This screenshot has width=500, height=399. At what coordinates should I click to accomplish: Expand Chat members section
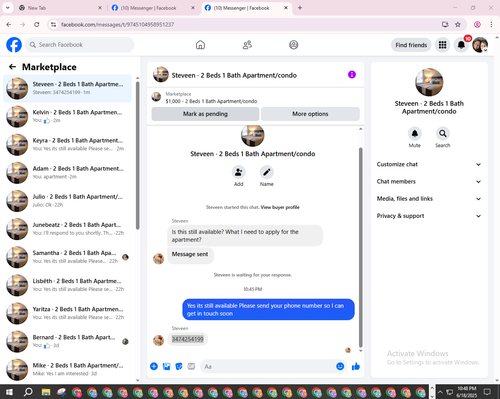pyautogui.click(x=429, y=182)
